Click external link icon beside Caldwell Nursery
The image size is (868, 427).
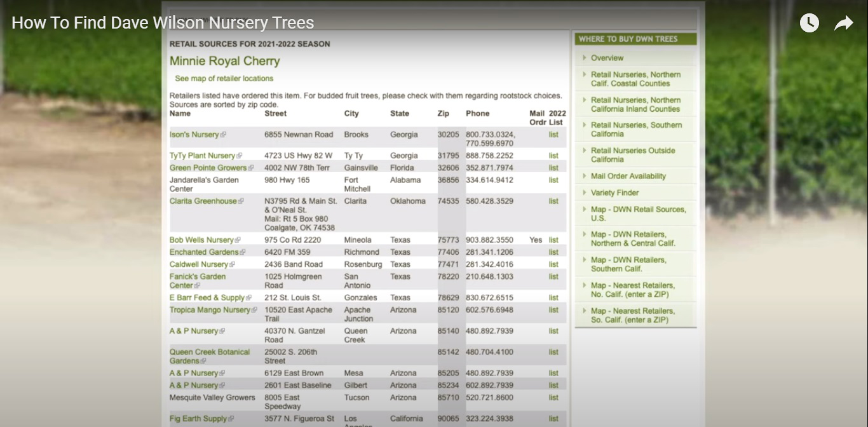[x=232, y=264]
